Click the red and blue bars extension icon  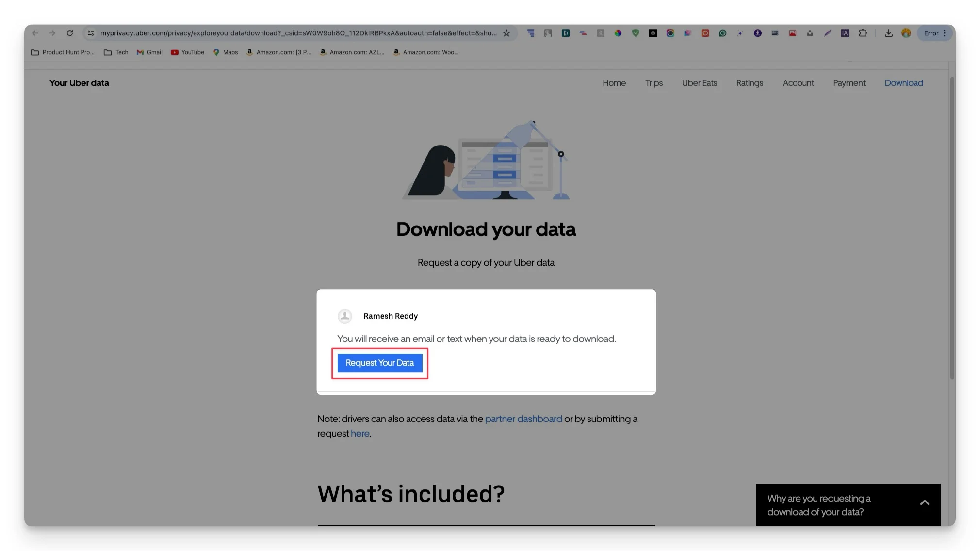click(583, 33)
